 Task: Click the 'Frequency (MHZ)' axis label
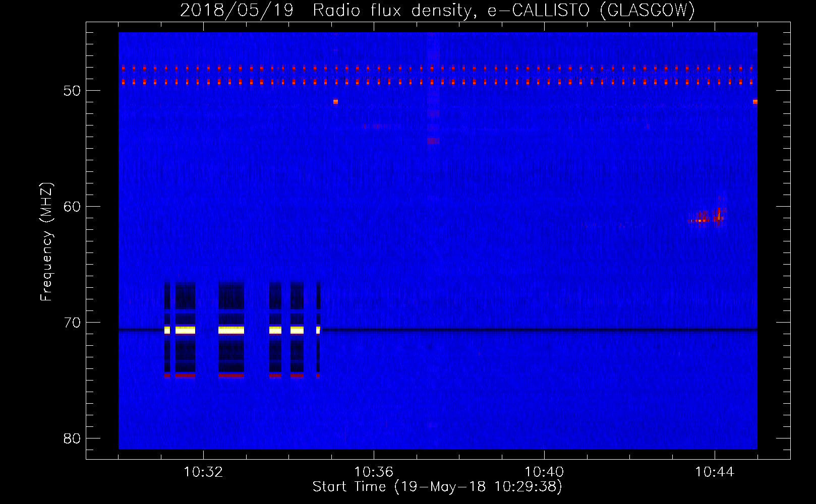[46, 242]
